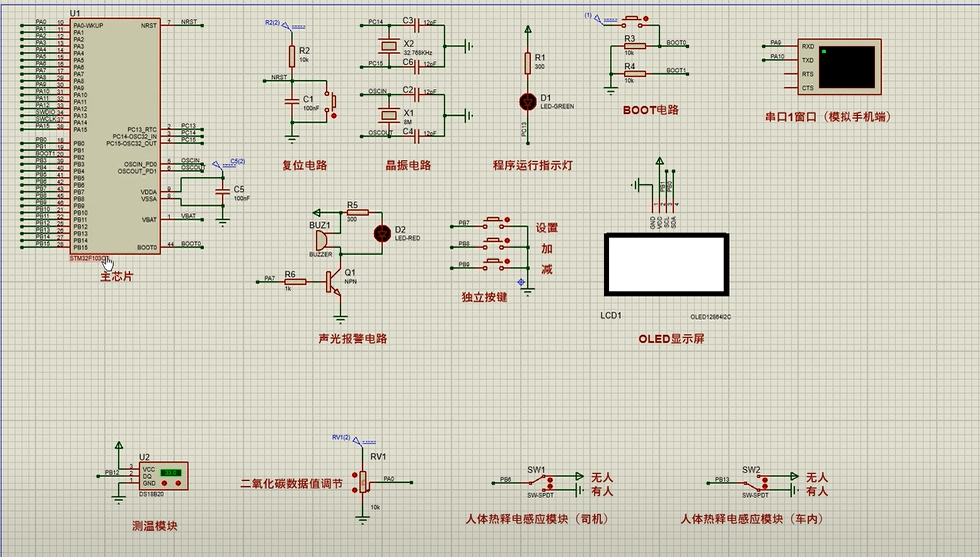The height and width of the screenshot is (557, 980).
Task: Click the 声光报警电路 label
Action: (x=352, y=338)
